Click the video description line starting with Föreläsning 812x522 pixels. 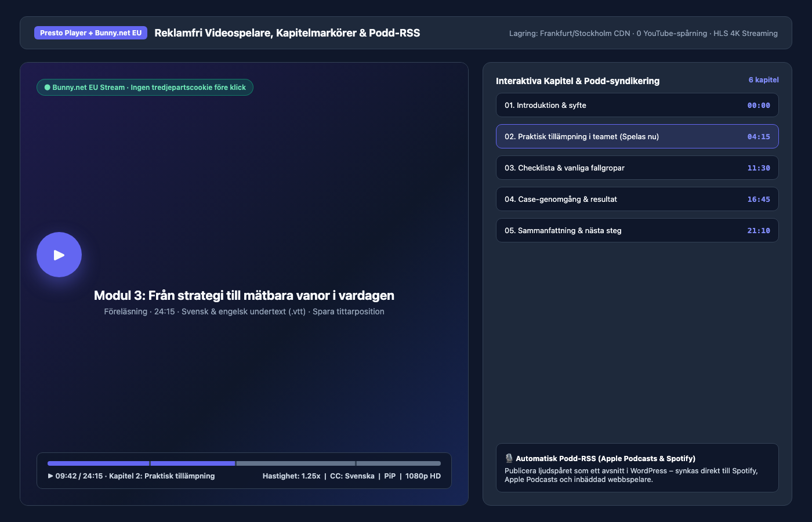tap(244, 311)
